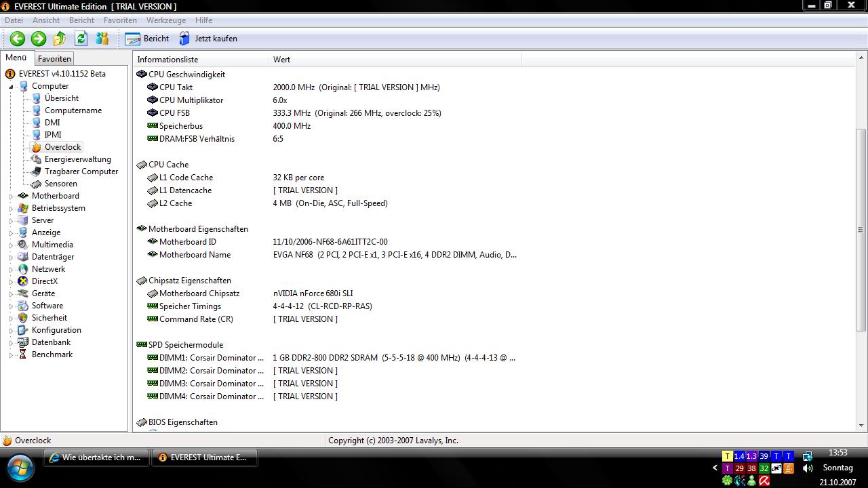868x488 pixels.
Task: Open the Bericht menu in the menu bar
Action: (81, 20)
